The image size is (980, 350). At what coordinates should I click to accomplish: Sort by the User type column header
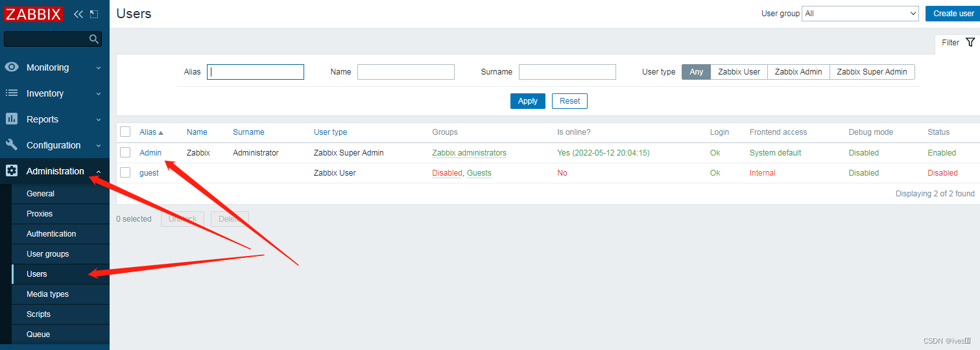pos(331,132)
